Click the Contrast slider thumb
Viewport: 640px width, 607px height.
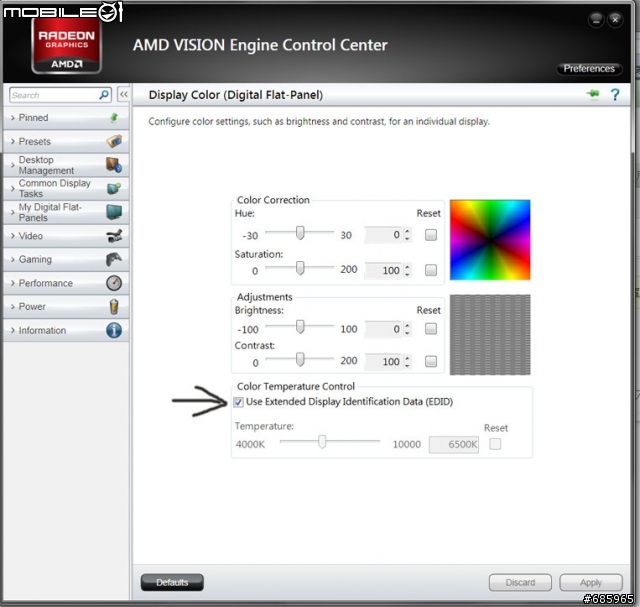pyautogui.click(x=300, y=359)
